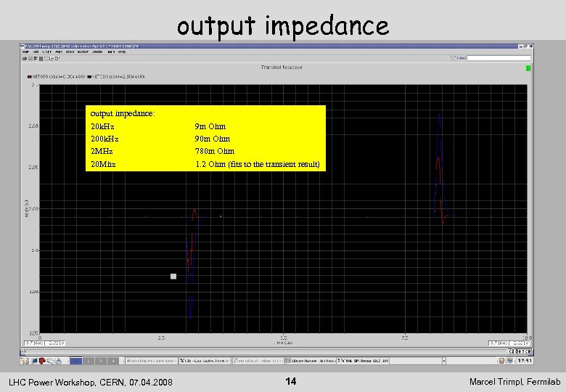Image resolution: width=566 pixels, height=392 pixels.
Task: Click the 17:31 panel clock
Action: [524, 361]
